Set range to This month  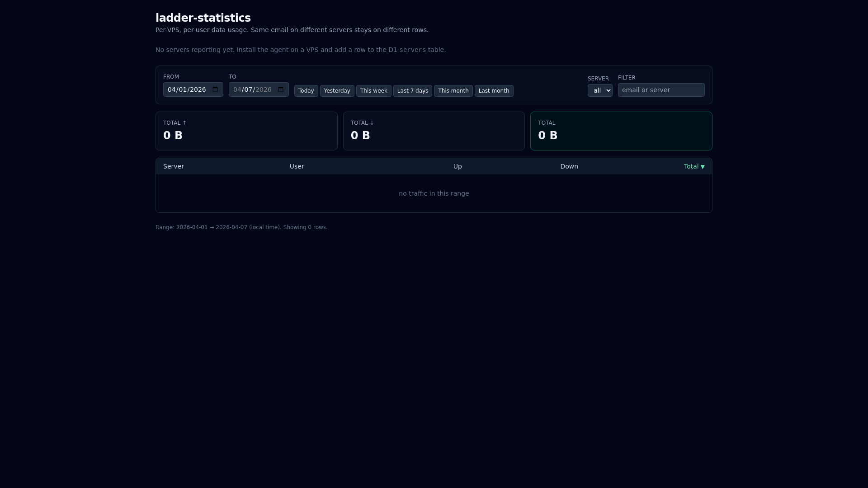(453, 91)
